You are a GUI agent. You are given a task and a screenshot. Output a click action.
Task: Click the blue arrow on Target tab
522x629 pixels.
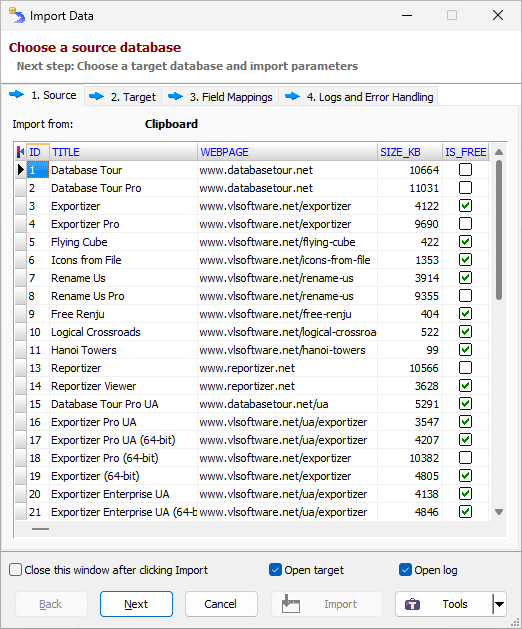[x=96, y=96]
